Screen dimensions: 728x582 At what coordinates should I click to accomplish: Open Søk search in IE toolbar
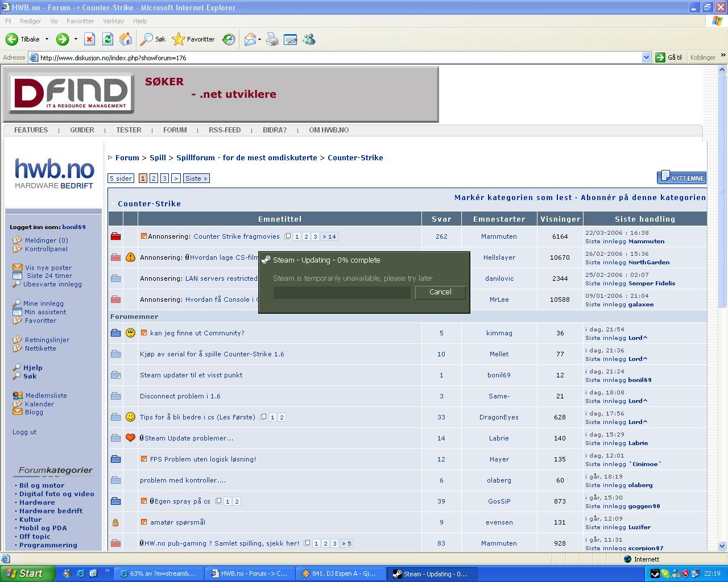click(x=153, y=39)
